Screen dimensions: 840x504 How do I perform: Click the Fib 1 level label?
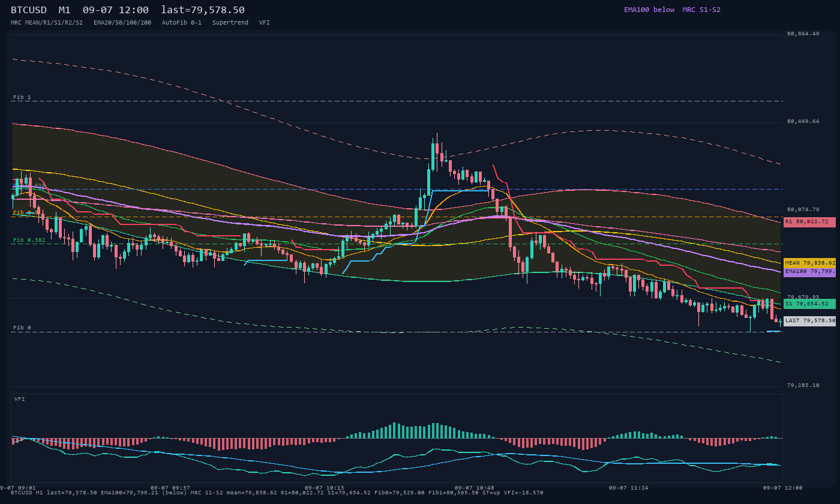point(22,97)
